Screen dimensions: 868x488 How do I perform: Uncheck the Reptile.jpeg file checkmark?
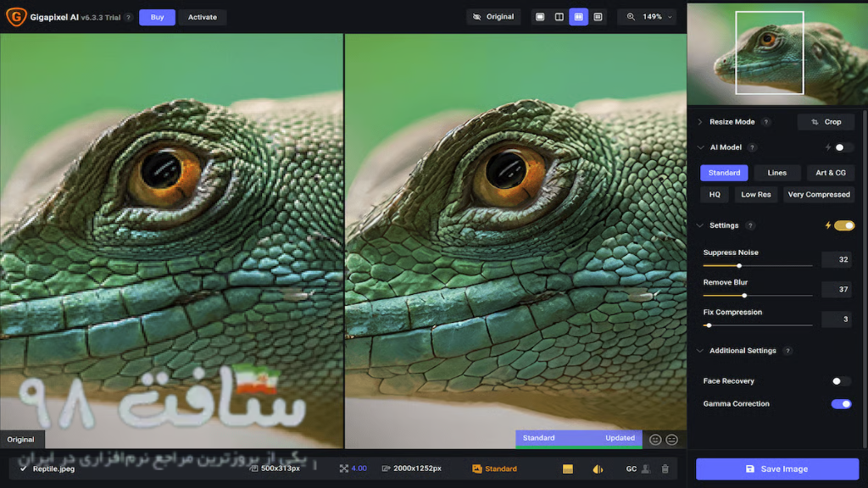pyautogui.click(x=23, y=469)
